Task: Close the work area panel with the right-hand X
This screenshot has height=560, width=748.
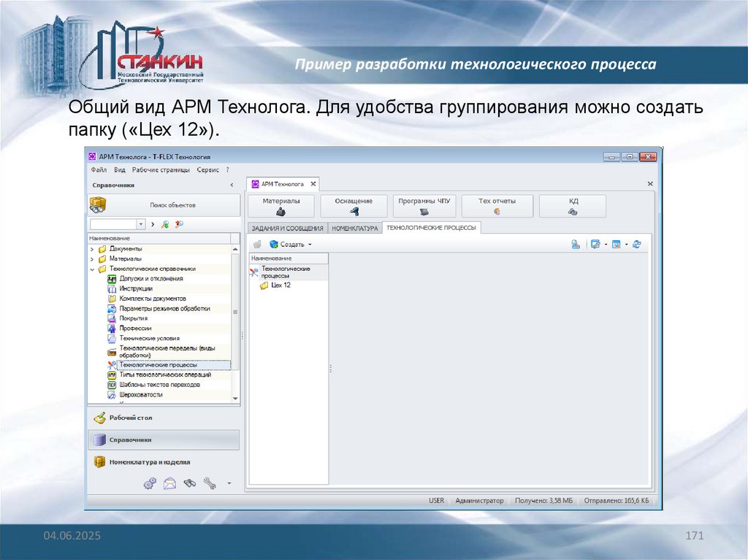Action: 650,184
